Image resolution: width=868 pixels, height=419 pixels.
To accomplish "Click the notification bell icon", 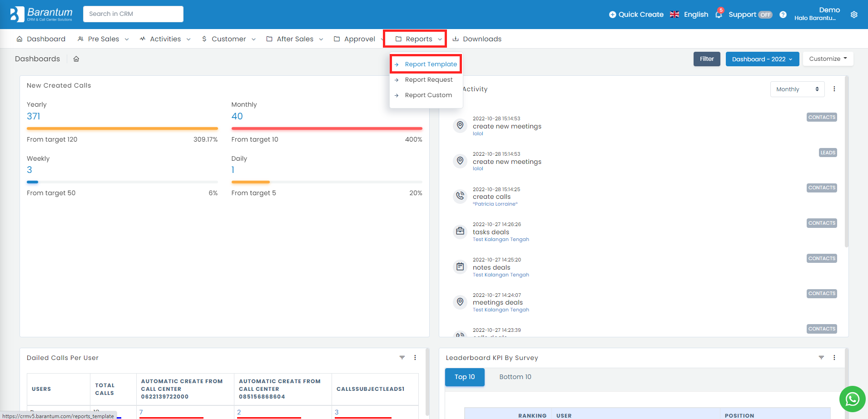I will point(718,15).
